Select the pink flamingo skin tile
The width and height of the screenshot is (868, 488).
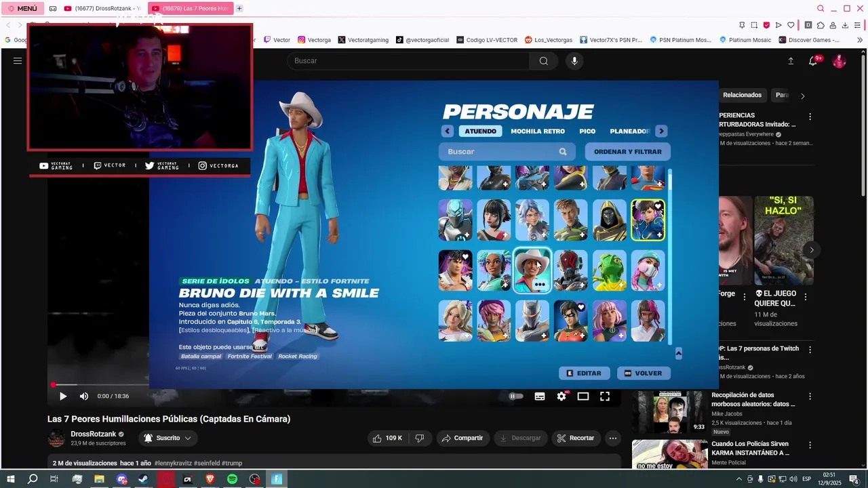tap(648, 270)
